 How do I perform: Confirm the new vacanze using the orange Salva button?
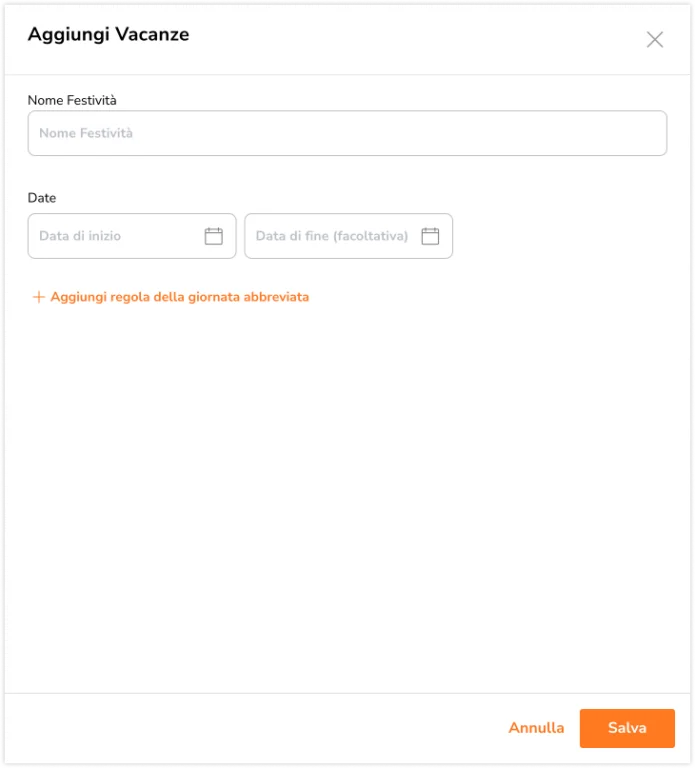pos(627,728)
